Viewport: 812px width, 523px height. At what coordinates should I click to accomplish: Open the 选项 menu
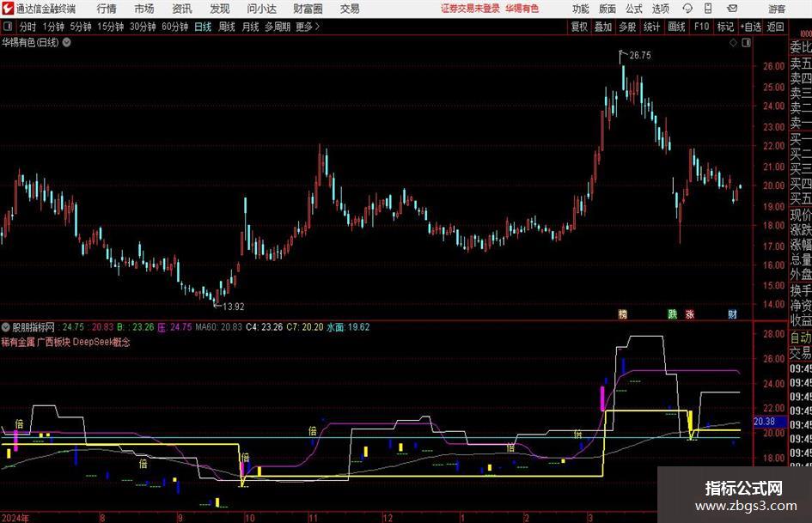click(660, 9)
